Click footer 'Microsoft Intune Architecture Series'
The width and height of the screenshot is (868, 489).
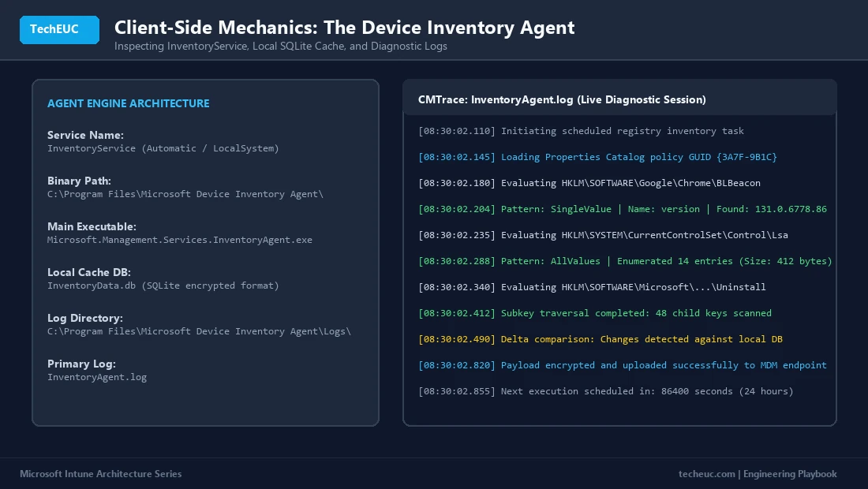click(101, 474)
